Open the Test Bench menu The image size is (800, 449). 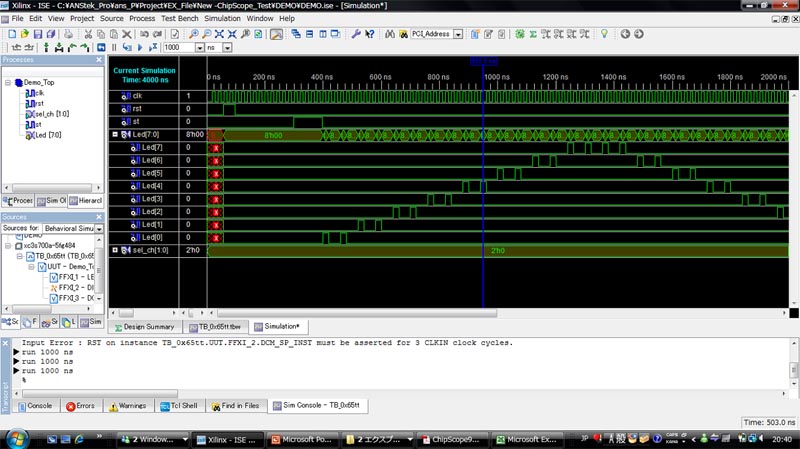(x=180, y=18)
